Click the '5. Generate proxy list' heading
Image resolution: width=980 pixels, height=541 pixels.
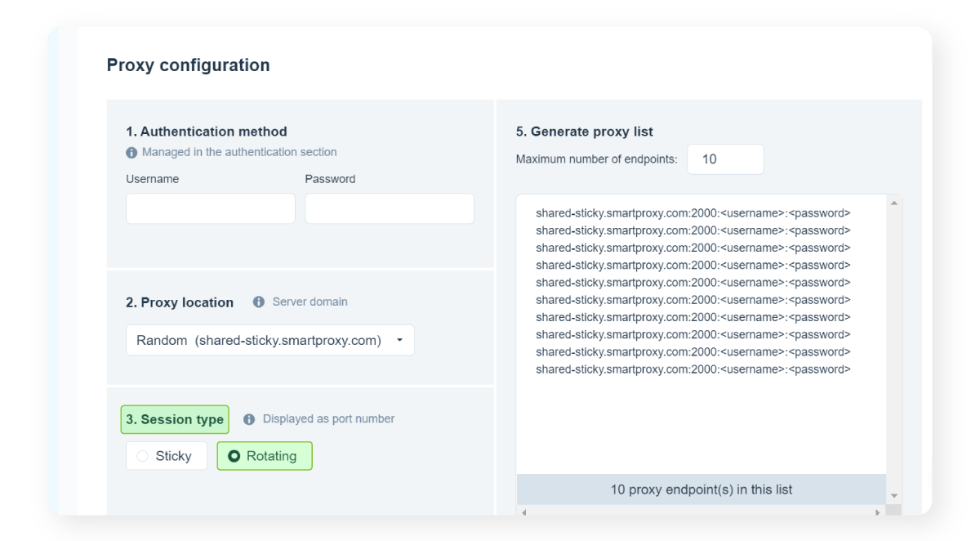[585, 132]
